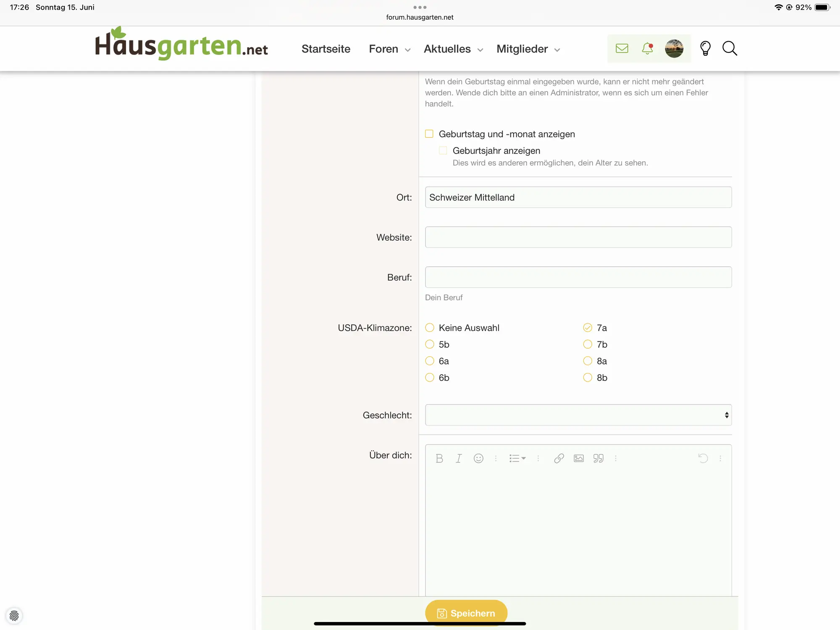Select the 7b climate zone

tap(588, 344)
